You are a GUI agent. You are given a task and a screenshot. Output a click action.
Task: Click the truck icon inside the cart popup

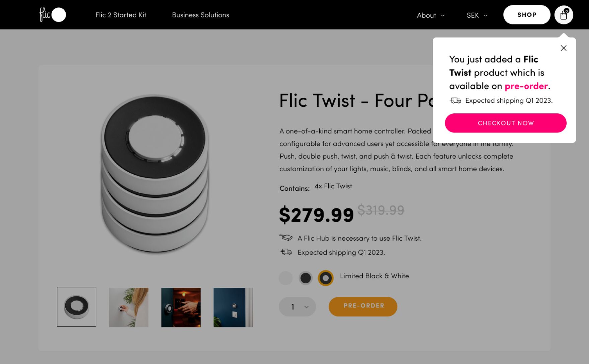pos(455,100)
